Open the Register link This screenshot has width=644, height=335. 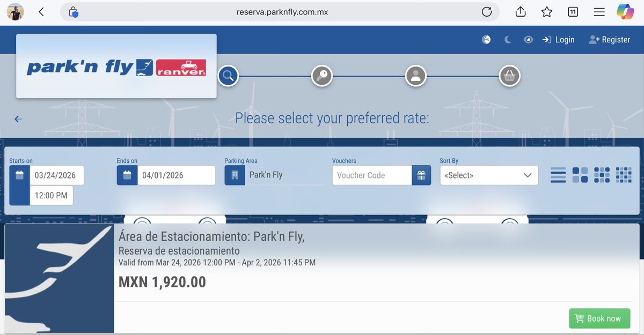pos(610,40)
